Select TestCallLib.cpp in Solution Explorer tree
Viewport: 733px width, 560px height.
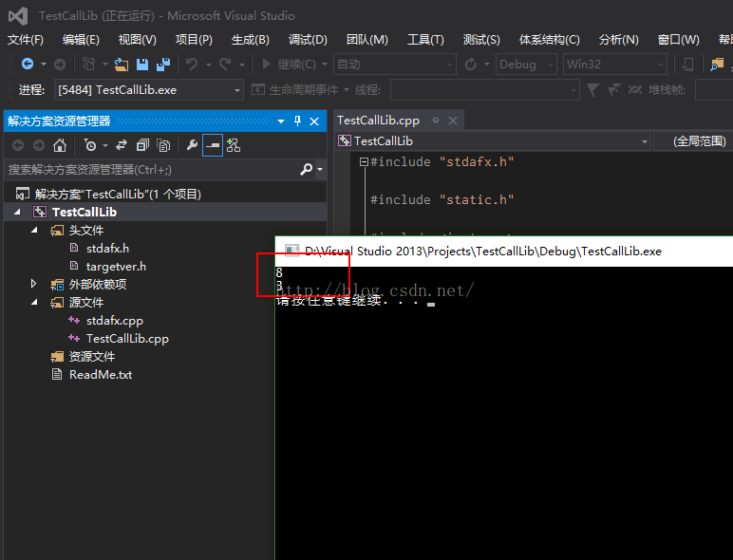coord(127,339)
